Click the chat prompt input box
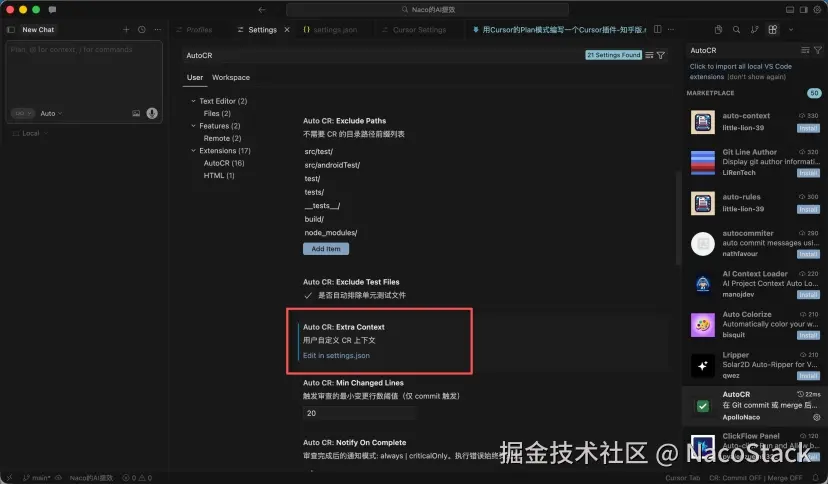Image resolution: width=828 pixels, height=484 pixels. 84,73
